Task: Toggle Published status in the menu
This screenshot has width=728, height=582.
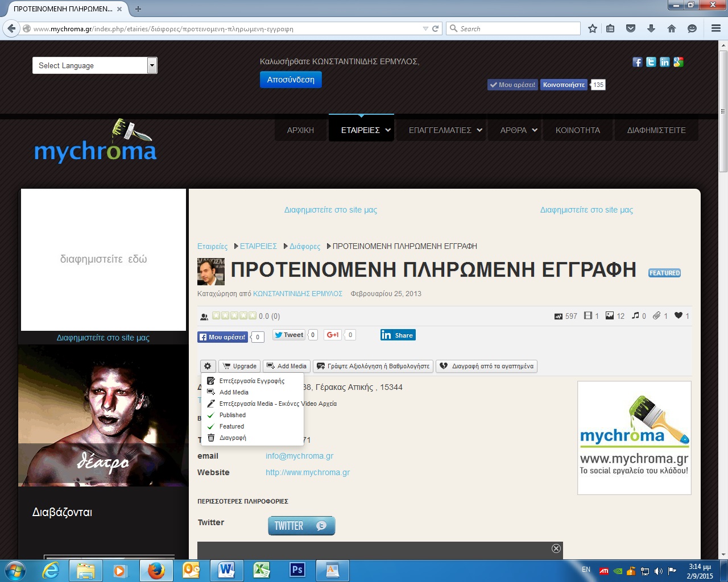Action: point(232,415)
